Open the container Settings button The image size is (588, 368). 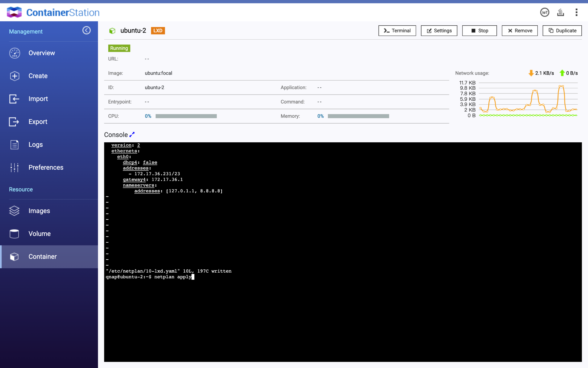(439, 31)
